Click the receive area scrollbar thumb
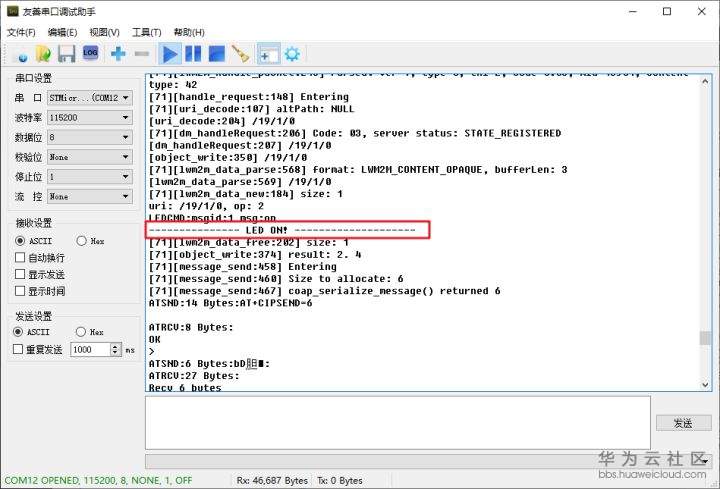 click(x=705, y=338)
